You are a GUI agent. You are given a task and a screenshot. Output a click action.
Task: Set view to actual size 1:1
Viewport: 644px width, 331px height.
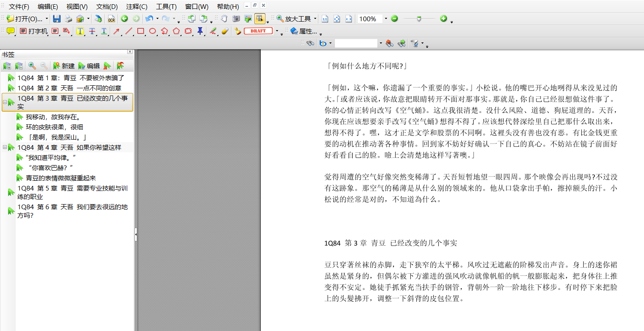pyautogui.click(x=325, y=19)
